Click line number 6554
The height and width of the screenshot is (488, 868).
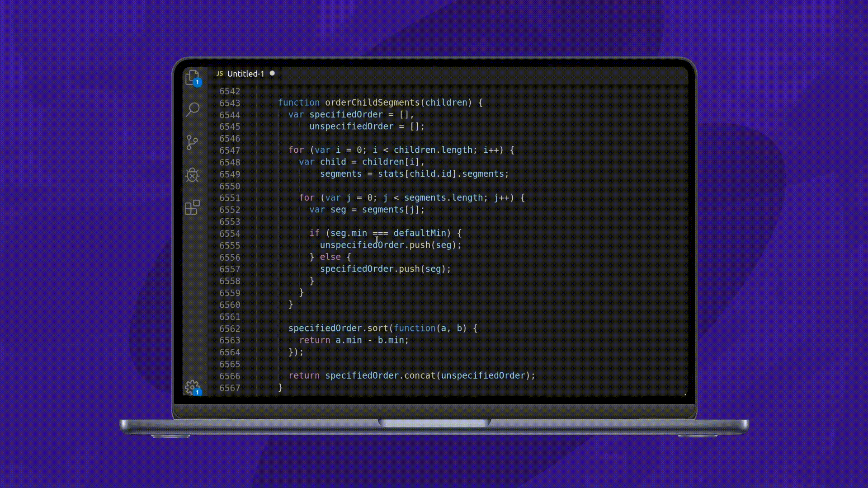[230, 234]
